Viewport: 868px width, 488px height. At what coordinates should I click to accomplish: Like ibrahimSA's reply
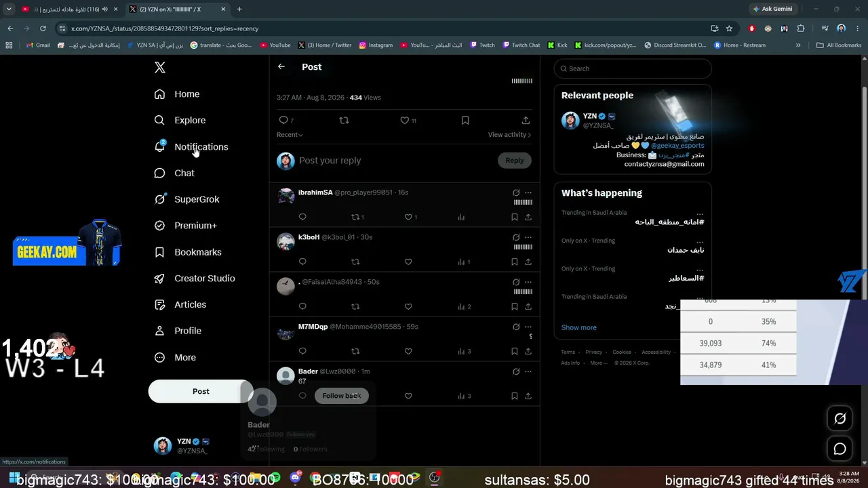point(410,217)
